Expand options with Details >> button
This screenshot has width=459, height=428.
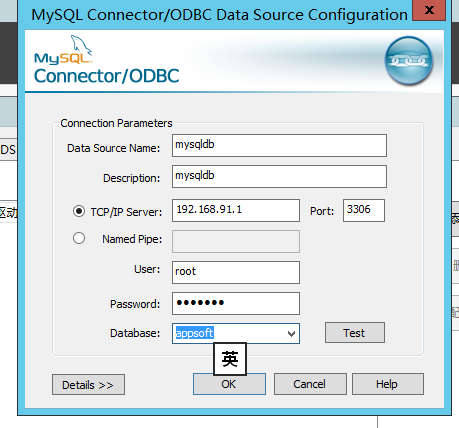coord(88,385)
